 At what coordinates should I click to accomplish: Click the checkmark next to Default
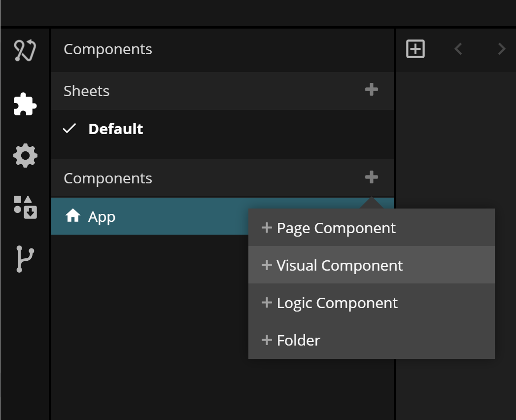[x=70, y=129]
